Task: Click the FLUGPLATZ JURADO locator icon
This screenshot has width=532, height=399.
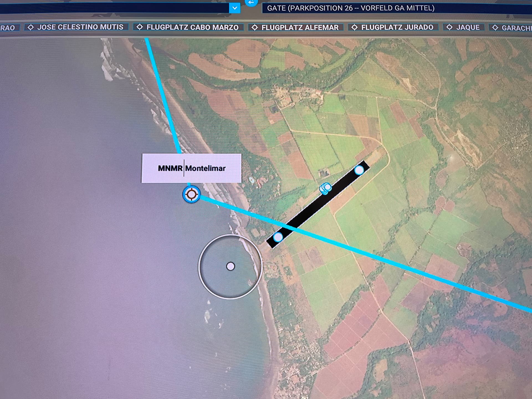Action: tap(354, 27)
